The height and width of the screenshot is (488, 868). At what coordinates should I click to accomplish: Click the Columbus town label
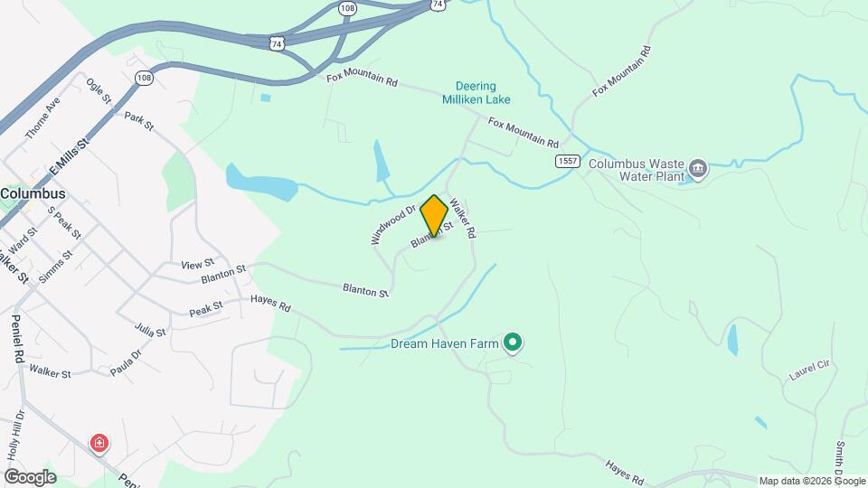click(33, 193)
